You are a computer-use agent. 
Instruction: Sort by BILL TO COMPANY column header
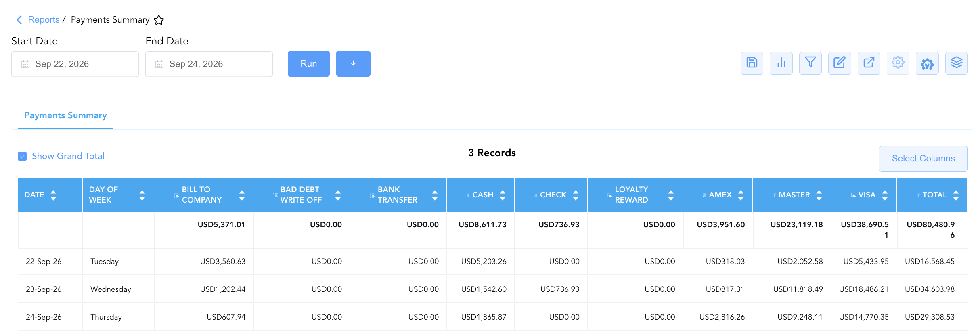tap(203, 195)
